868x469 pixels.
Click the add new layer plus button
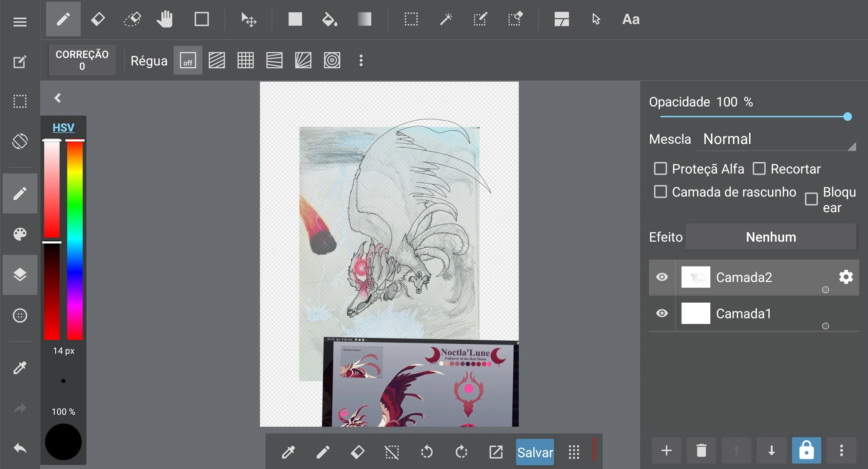666,451
